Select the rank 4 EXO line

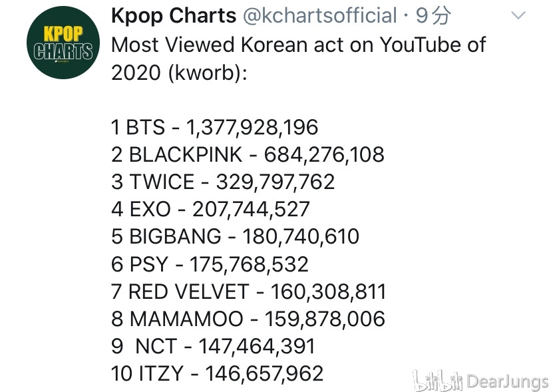coord(210,209)
